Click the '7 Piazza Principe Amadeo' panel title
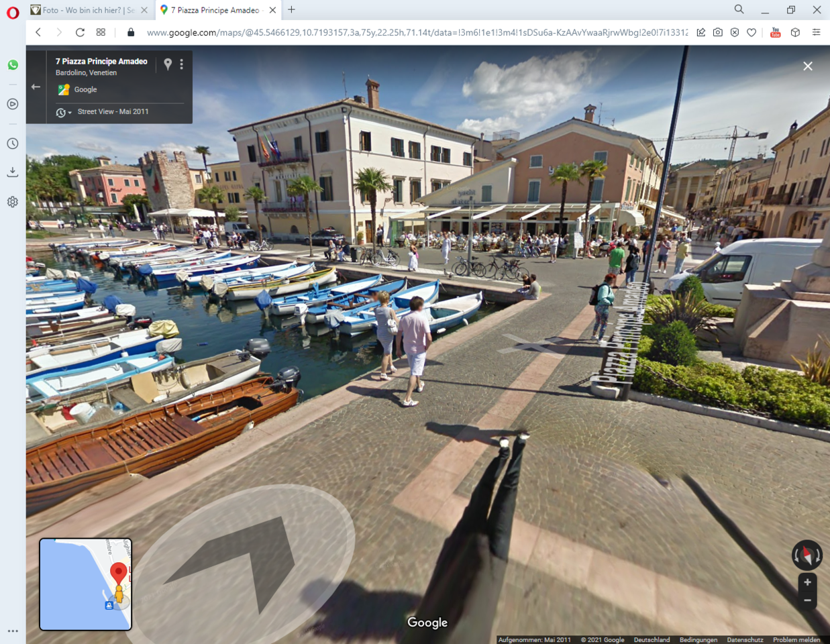Screen dimensions: 830x644 pyautogui.click(x=101, y=61)
